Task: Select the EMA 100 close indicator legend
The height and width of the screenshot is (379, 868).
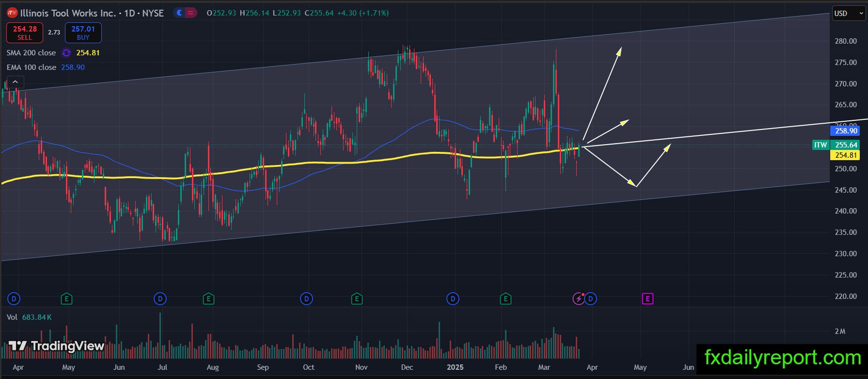Action: click(x=31, y=67)
